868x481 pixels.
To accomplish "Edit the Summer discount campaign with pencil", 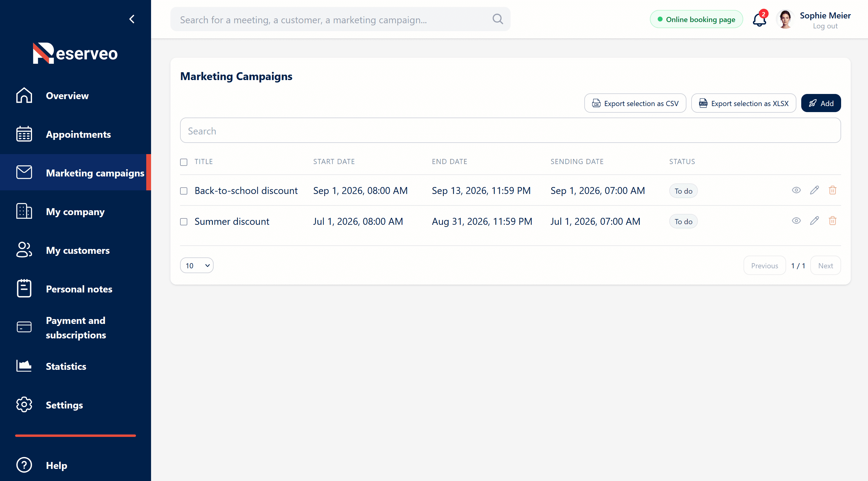I will pyautogui.click(x=815, y=221).
